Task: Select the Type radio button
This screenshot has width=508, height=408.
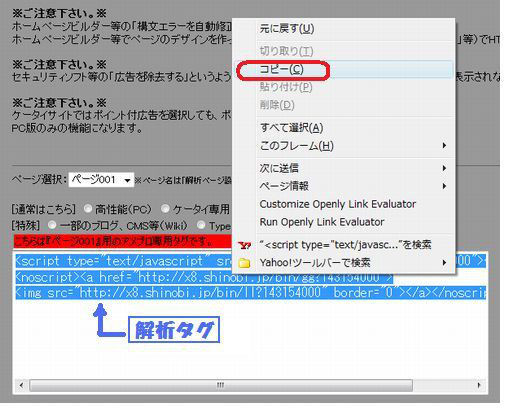Action: (x=201, y=225)
